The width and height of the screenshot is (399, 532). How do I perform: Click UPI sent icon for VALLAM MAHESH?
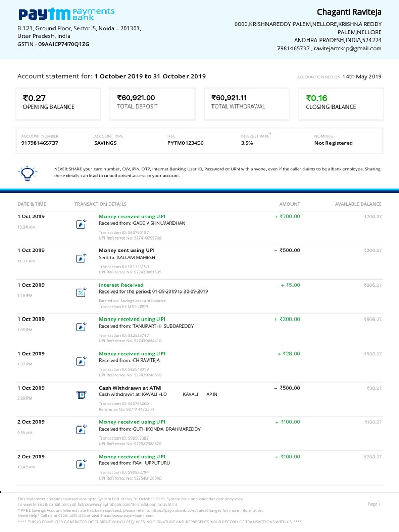pos(81,258)
